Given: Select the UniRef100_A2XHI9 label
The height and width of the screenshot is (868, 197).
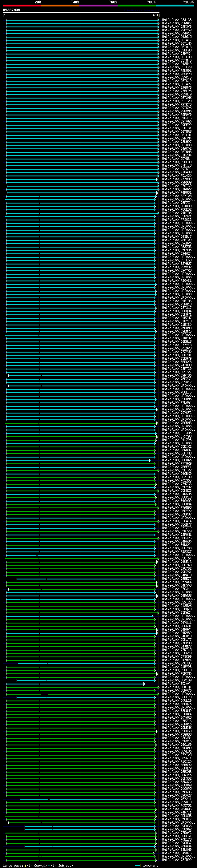Looking at the screenshot, I should click(x=177, y=94).
